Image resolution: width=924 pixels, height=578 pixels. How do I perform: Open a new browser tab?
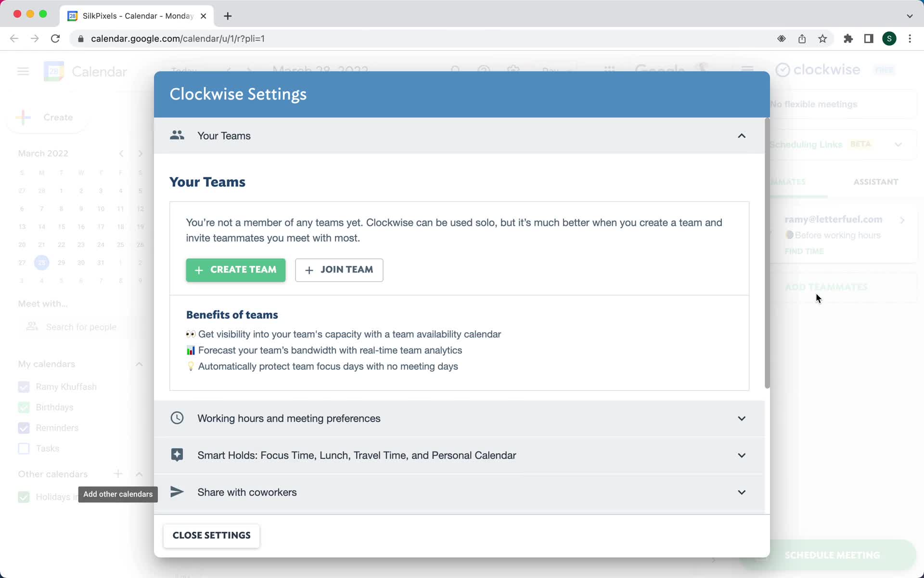pos(228,16)
